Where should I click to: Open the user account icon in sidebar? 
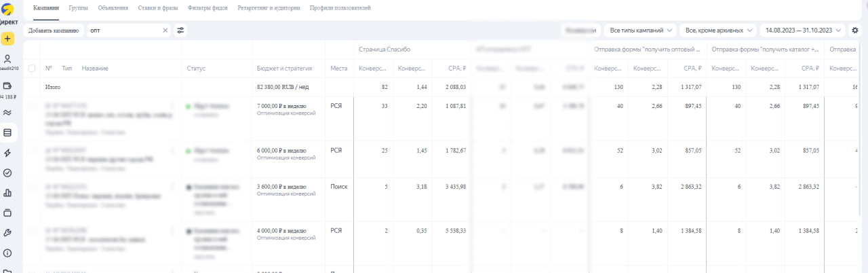[8, 59]
